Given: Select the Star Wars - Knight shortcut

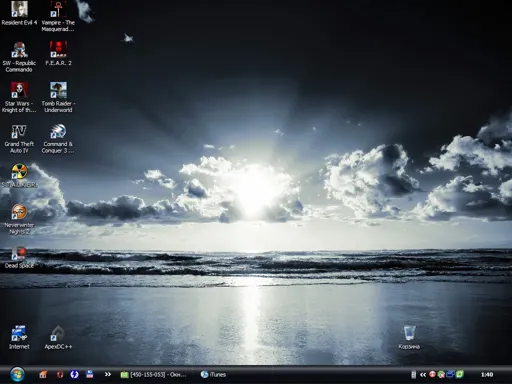Looking at the screenshot, I should (x=19, y=97).
